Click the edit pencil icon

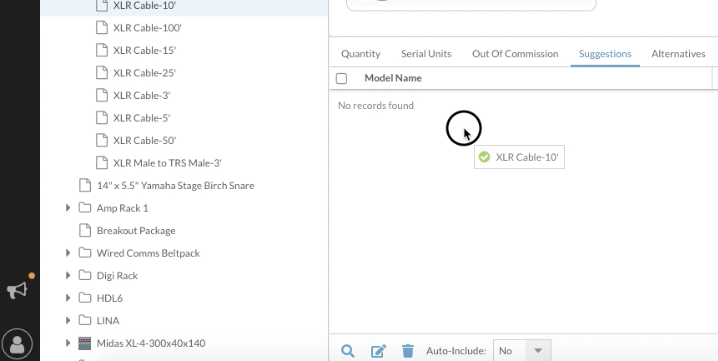(378, 351)
